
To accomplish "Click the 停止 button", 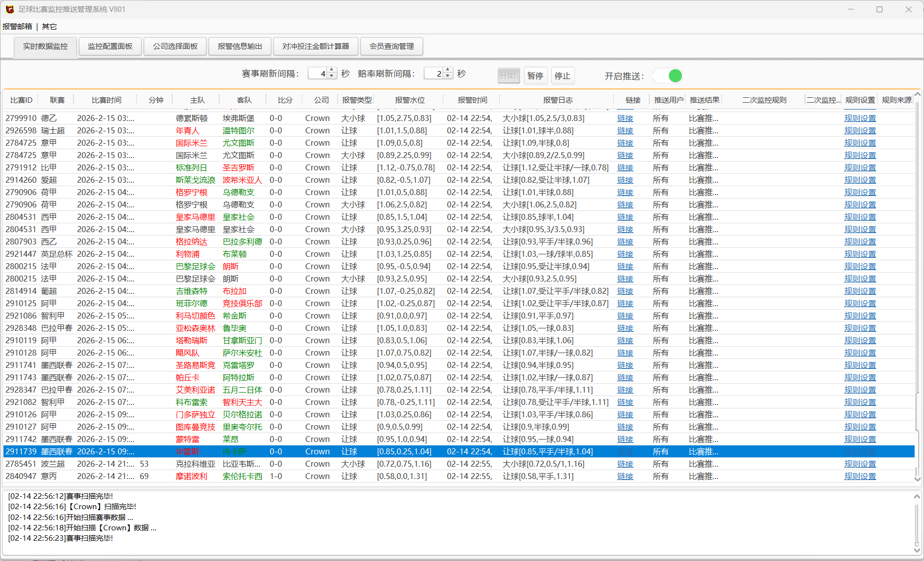I will tap(562, 76).
